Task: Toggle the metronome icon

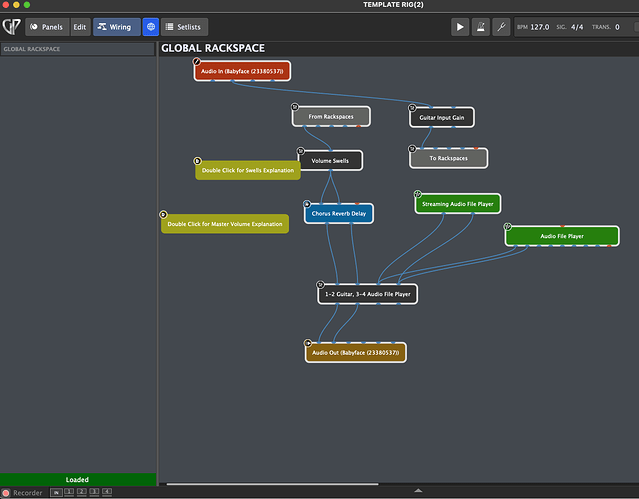Action: 483,27
